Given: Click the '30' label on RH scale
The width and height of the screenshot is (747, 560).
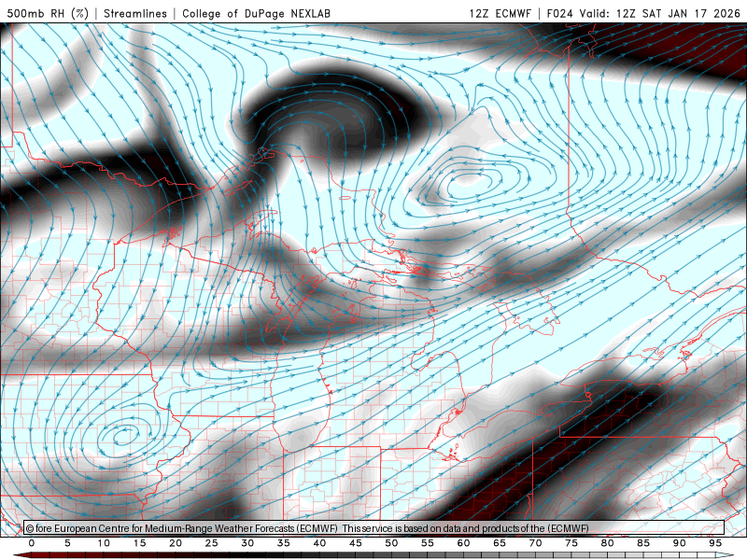Looking at the screenshot, I should (247, 543).
